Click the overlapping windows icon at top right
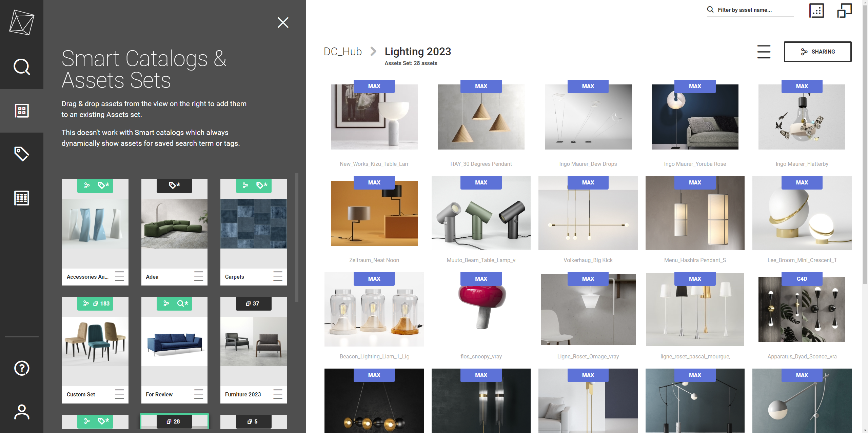Viewport: 868px width, 433px height. [844, 11]
